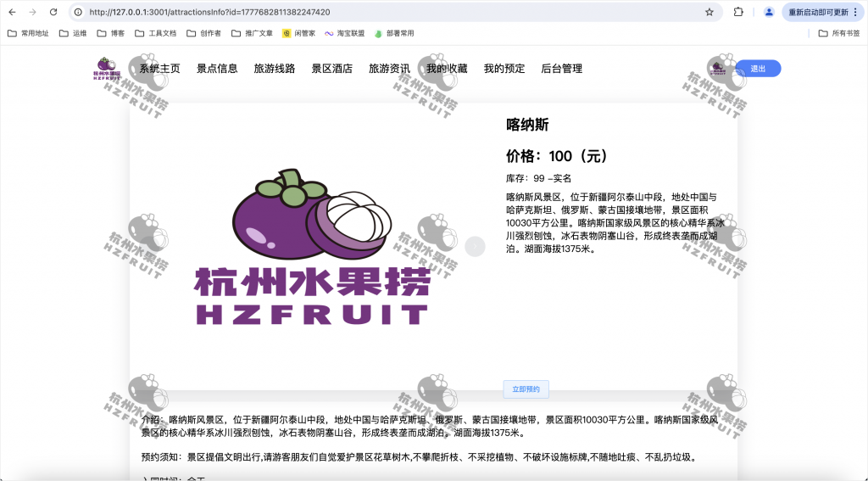Image resolution: width=868 pixels, height=481 pixels.
Task: Open 后台管理 in the navigation
Action: point(562,69)
